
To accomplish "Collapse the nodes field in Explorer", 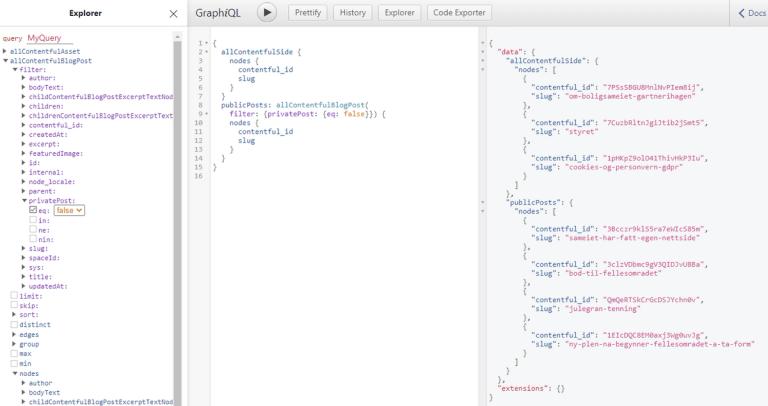I will (x=14, y=373).
